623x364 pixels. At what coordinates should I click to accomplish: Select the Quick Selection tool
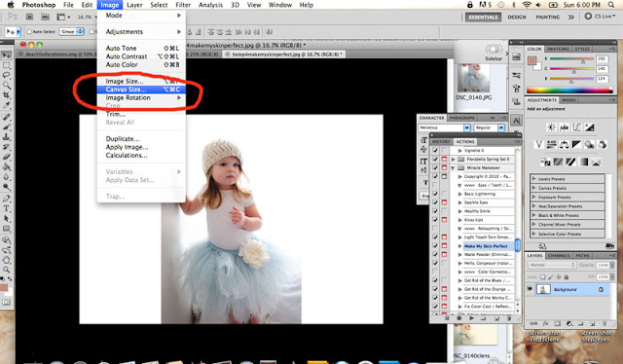7,85
